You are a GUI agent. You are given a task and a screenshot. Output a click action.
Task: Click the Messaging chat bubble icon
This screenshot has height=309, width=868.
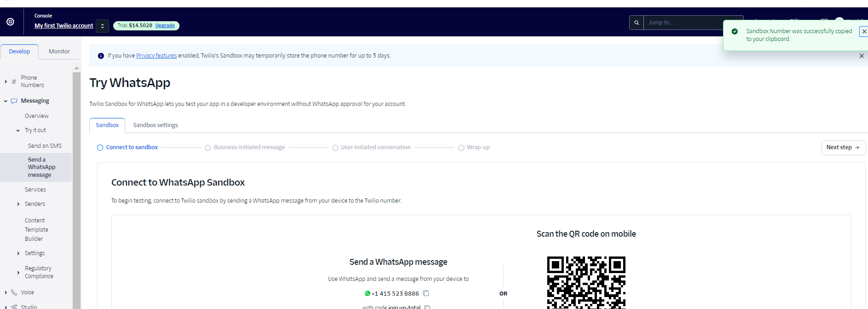click(14, 101)
